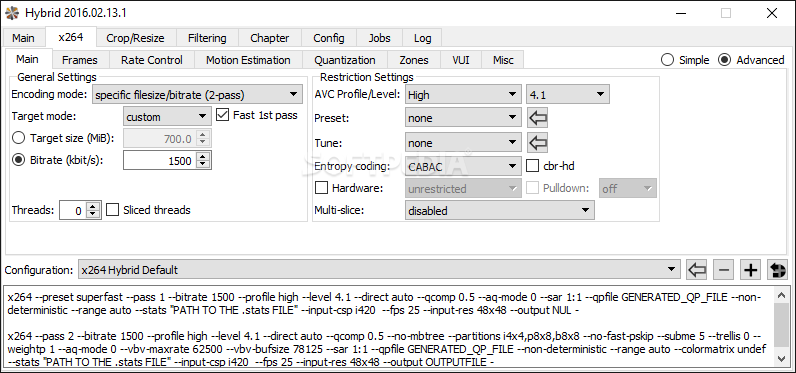
Task: Apply the selected Preset arrow button
Action: 537,118
